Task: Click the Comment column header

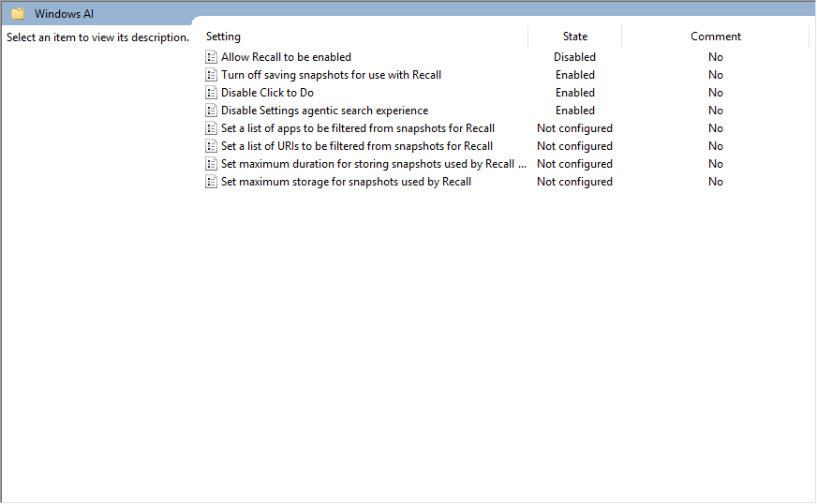Action: [715, 37]
